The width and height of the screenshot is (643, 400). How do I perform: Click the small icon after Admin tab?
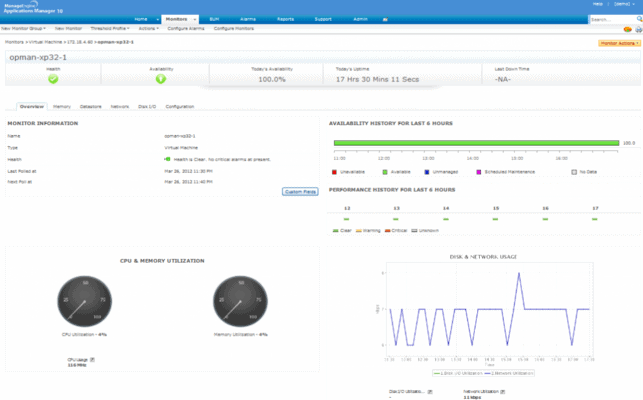385,19
